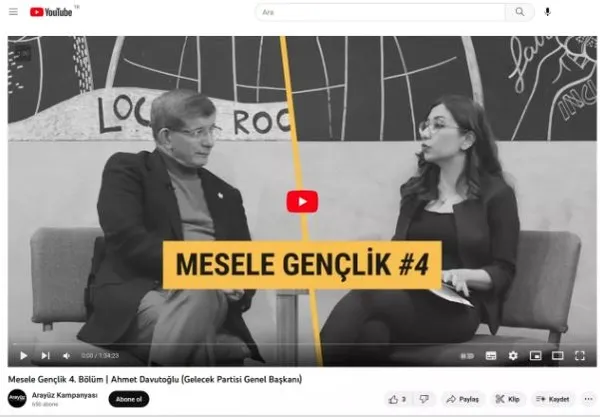The height and width of the screenshot is (417, 600).
Task: Dislike the video with thumbs down
Action: pos(424,399)
